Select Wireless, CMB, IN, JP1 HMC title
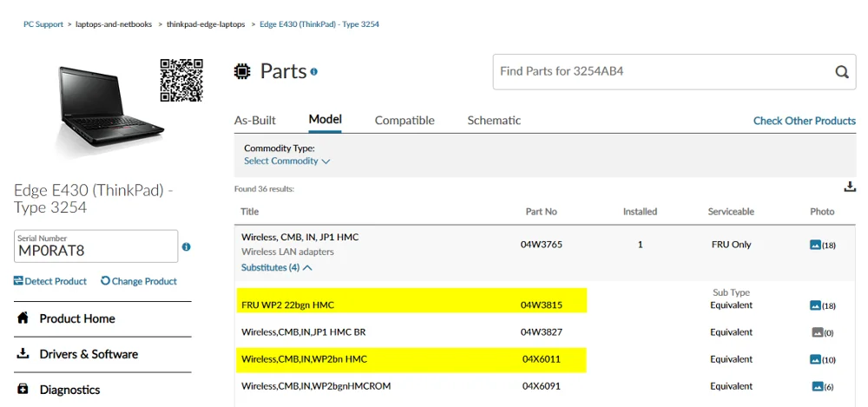 pos(300,237)
